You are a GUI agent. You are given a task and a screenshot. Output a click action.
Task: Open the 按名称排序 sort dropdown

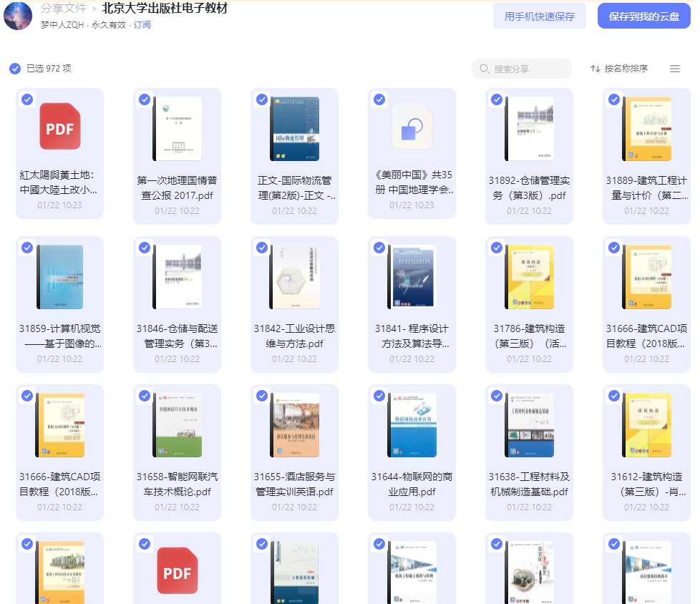[x=619, y=69]
